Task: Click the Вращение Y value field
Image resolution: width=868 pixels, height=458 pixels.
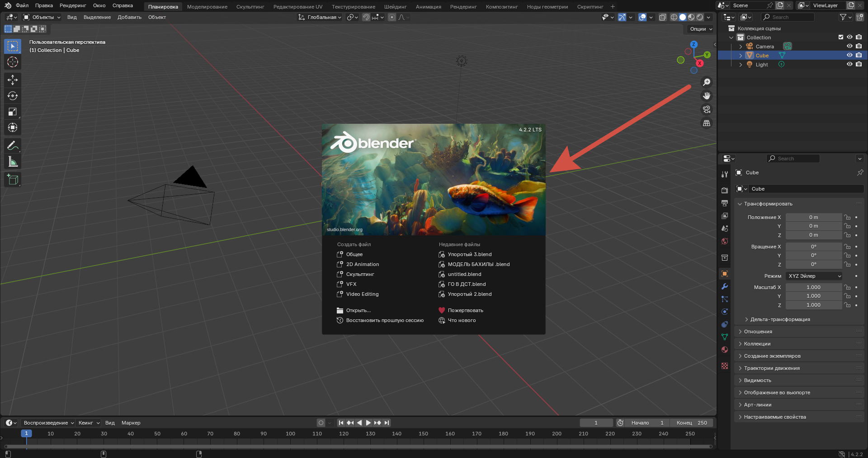Action: tap(814, 255)
